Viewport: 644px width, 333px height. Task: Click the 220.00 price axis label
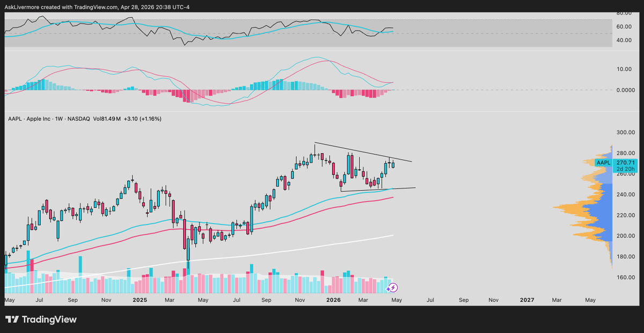(x=625, y=215)
